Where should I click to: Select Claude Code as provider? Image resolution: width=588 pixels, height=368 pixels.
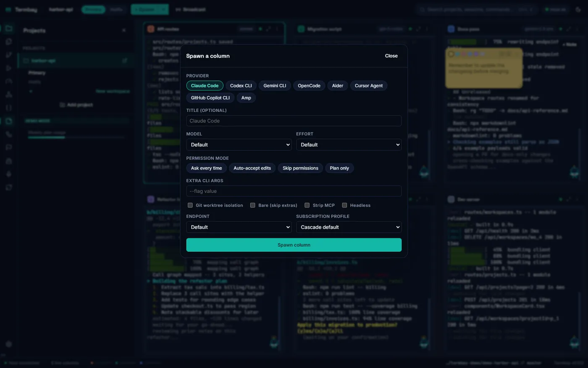click(x=205, y=86)
